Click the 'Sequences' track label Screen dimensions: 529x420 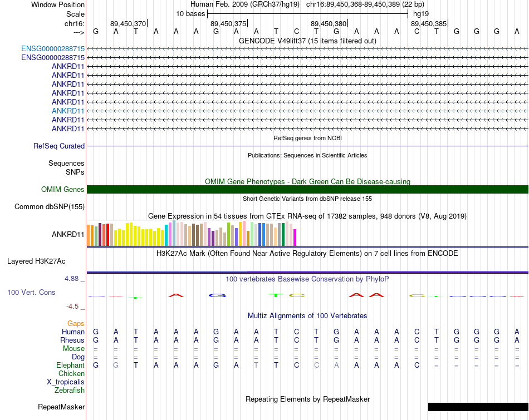tap(66, 163)
